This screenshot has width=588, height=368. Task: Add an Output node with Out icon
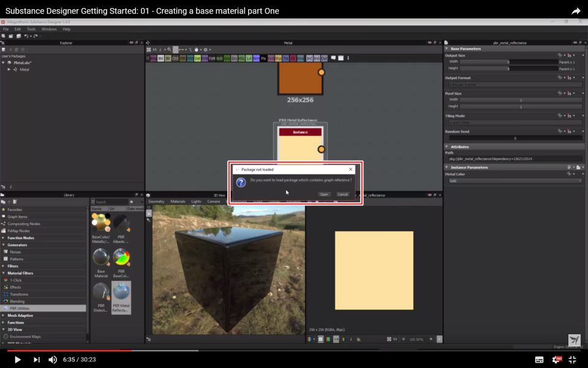pyautogui.click(x=324, y=59)
